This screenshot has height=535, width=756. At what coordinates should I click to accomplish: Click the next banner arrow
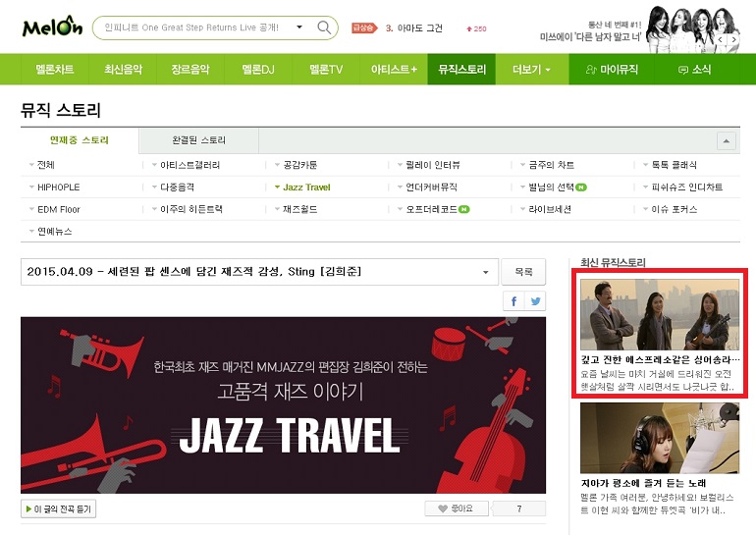(733, 39)
